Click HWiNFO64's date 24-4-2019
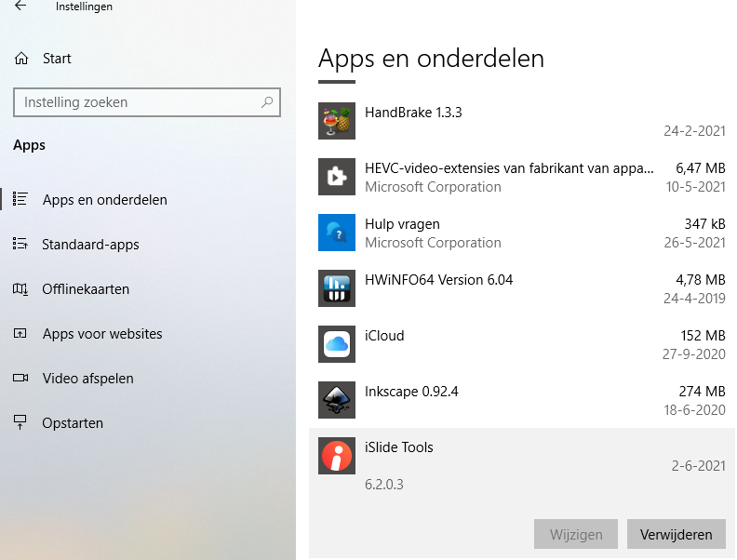The height and width of the screenshot is (560, 737). 694,299
